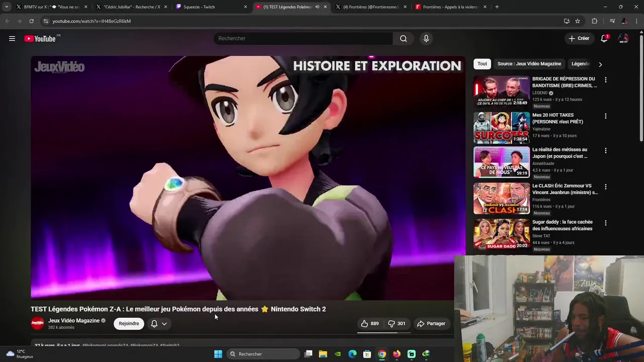Open the YouTube hamburger guide menu
The image size is (644, 362).
12,39
